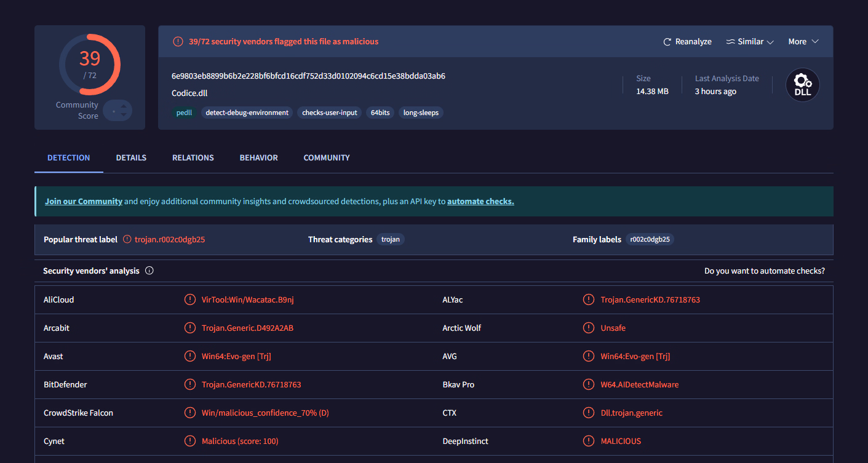Image resolution: width=868 pixels, height=463 pixels.
Task: Click the alert icon in the malicious banner
Action: click(x=178, y=42)
